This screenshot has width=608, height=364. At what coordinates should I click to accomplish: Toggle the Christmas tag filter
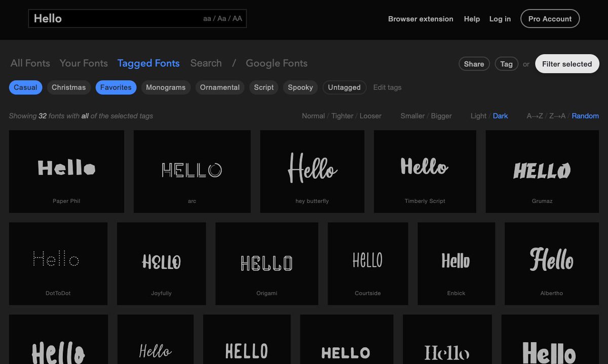coord(69,88)
